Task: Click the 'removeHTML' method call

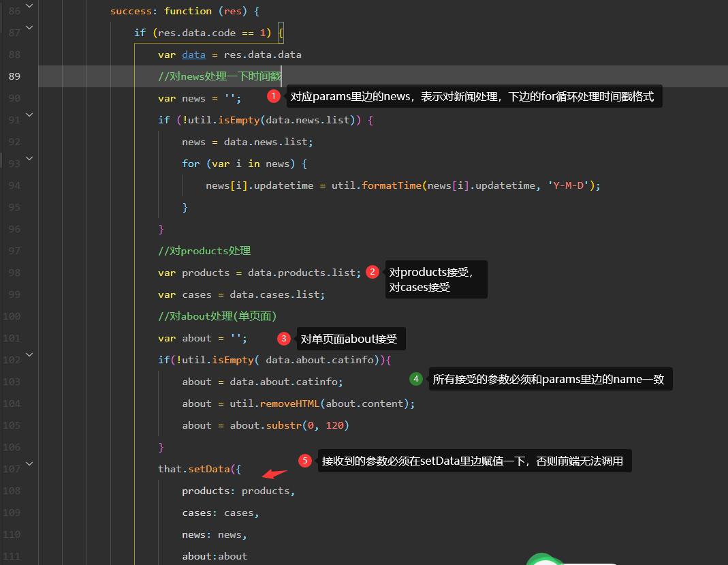Action: pyautogui.click(x=289, y=403)
